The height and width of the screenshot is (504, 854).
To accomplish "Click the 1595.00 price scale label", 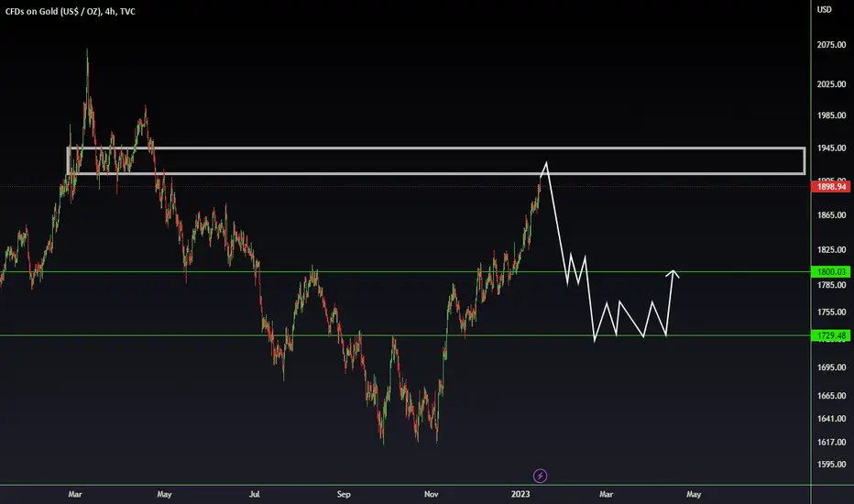I will (831, 465).
